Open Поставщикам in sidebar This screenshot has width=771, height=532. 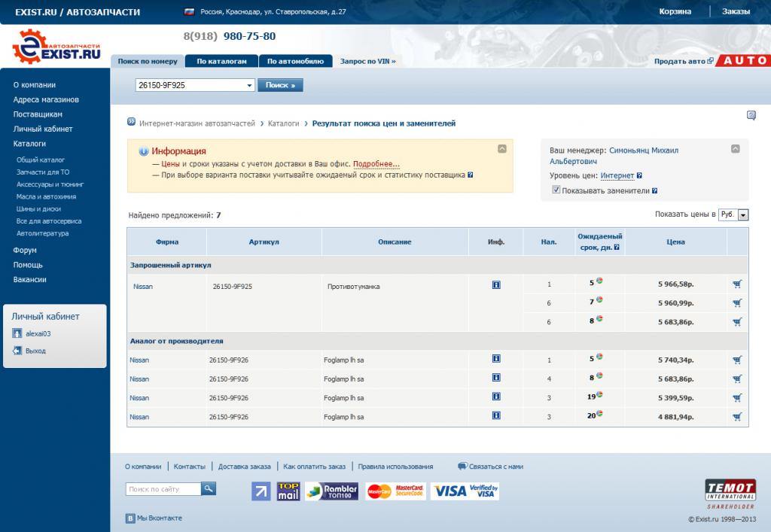[x=38, y=114]
